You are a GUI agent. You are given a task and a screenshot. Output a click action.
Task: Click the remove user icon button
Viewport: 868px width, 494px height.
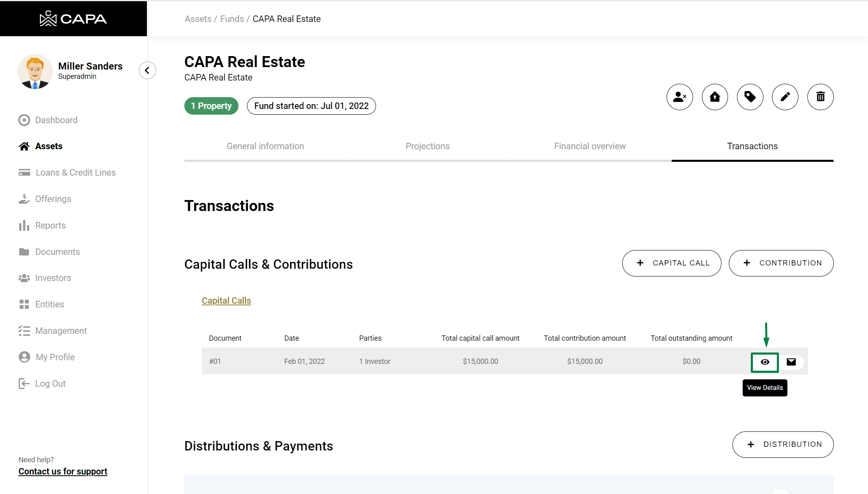679,97
